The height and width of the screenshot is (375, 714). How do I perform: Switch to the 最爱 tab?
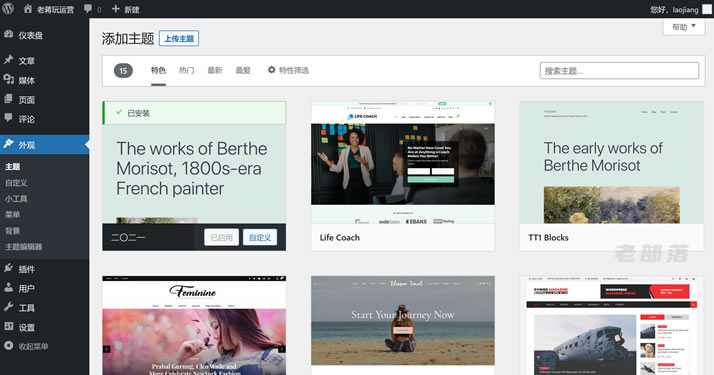[x=243, y=70]
